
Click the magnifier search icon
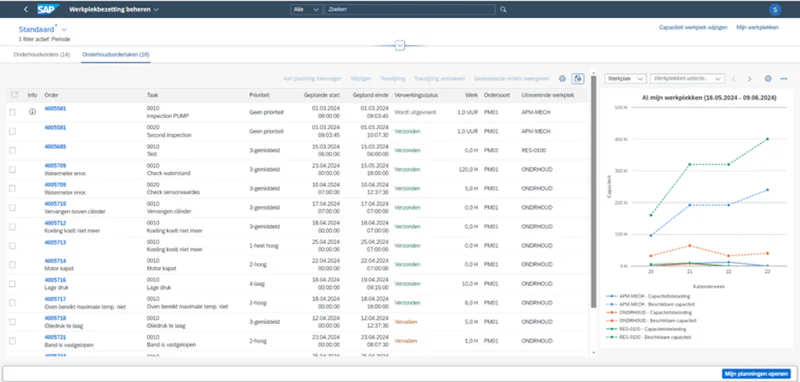tap(503, 9)
